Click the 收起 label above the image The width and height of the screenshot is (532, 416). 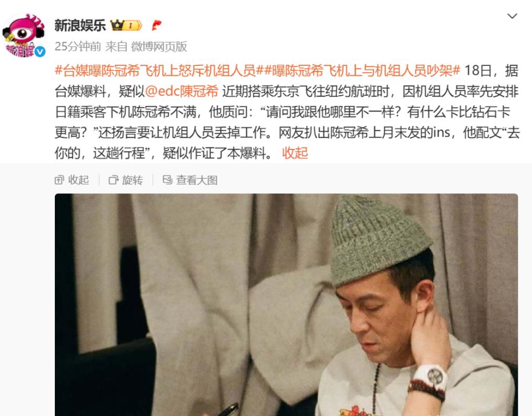78,180
